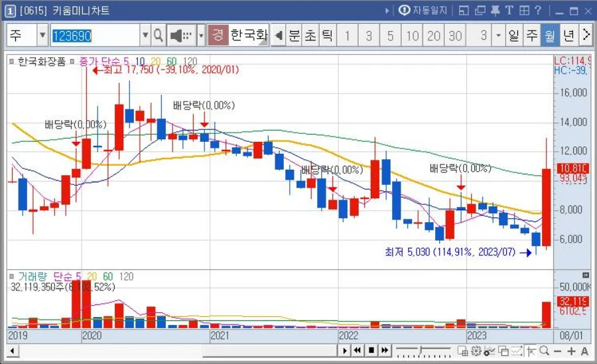Select interval 10 button
This screenshot has height=364, width=597.
click(412, 36)
